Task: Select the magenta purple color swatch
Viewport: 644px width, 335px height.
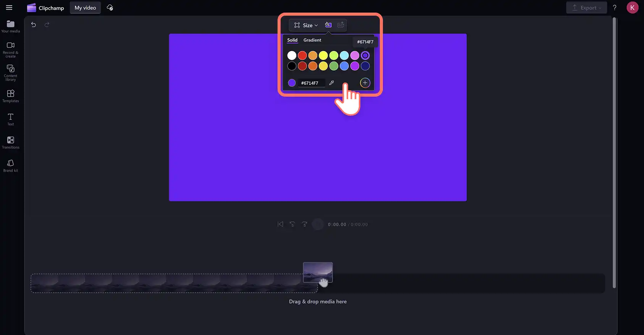Action: coord(355,66)
